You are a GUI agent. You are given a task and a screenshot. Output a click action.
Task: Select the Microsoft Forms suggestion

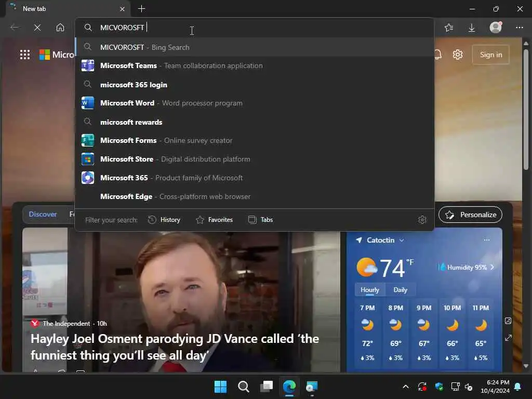[x=255, y=140]
